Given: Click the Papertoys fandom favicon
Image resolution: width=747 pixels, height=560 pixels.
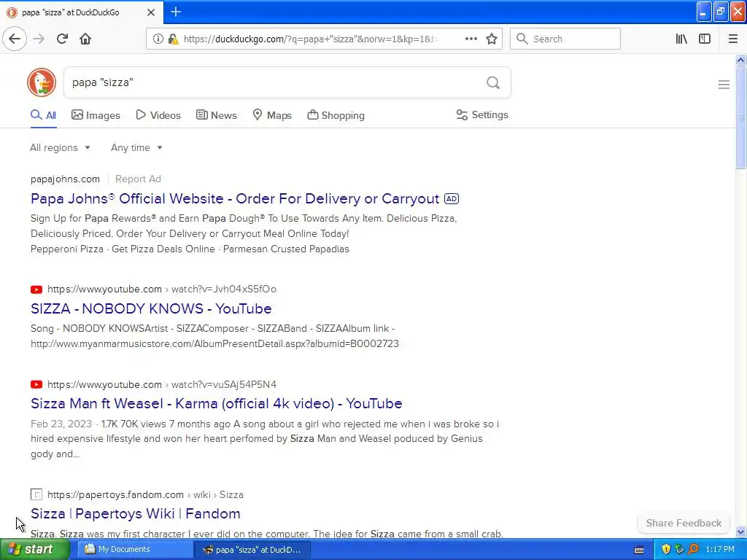Looking at the screenshot, I should click(x=36, y=494).
